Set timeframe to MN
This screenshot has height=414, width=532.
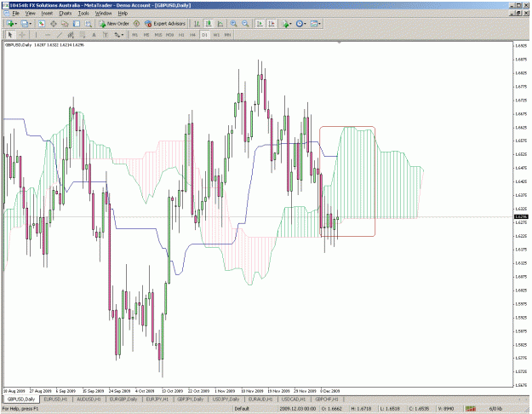click(x=227, y=35)
